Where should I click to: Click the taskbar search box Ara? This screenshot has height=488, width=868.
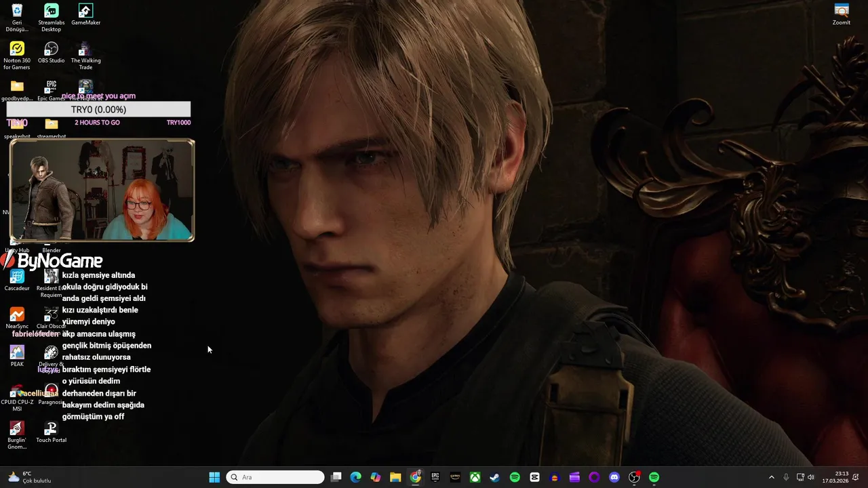tap(275, 477)
